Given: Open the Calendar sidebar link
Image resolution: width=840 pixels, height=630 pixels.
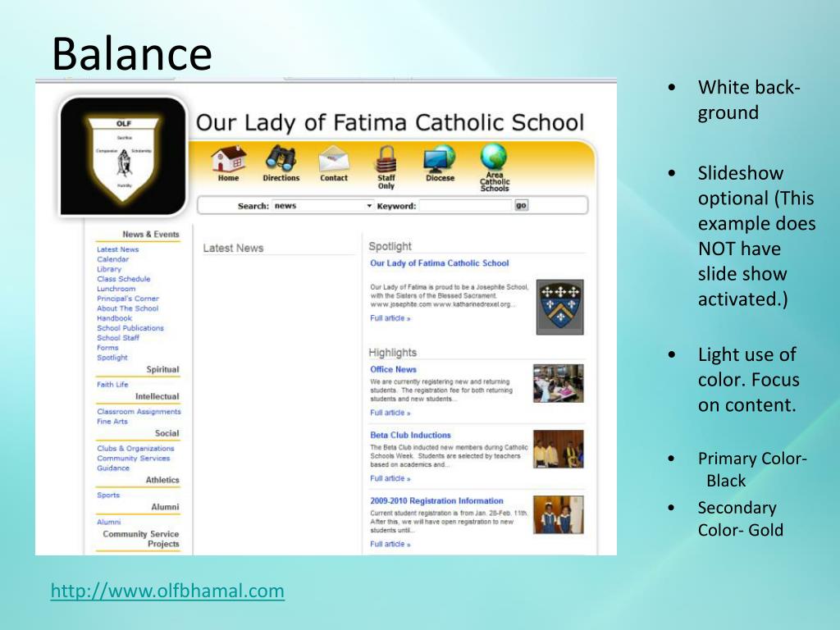Looking at the screenshot, I should [x=112, y=259].
